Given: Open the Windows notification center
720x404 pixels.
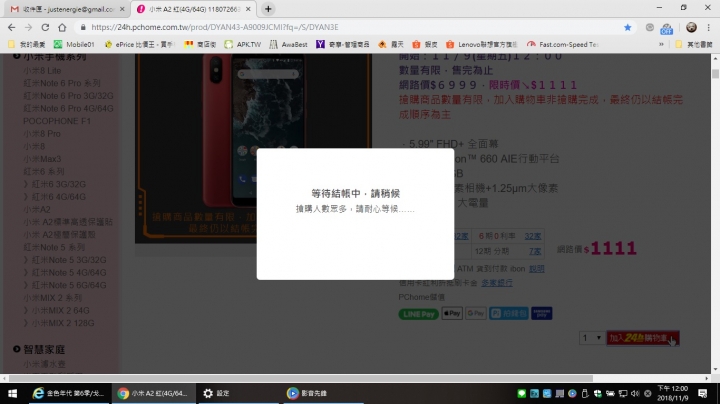Looking at the screenshot, I should click(703, 393).
